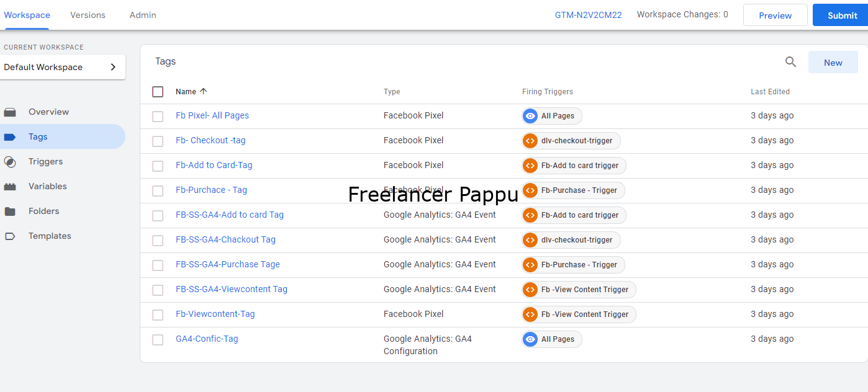Click code icon on FB-SS-GA4-Purchase Tage trigger
Image resolution: width=868 pixels, height=392 pixels.
tap(530, 265)
